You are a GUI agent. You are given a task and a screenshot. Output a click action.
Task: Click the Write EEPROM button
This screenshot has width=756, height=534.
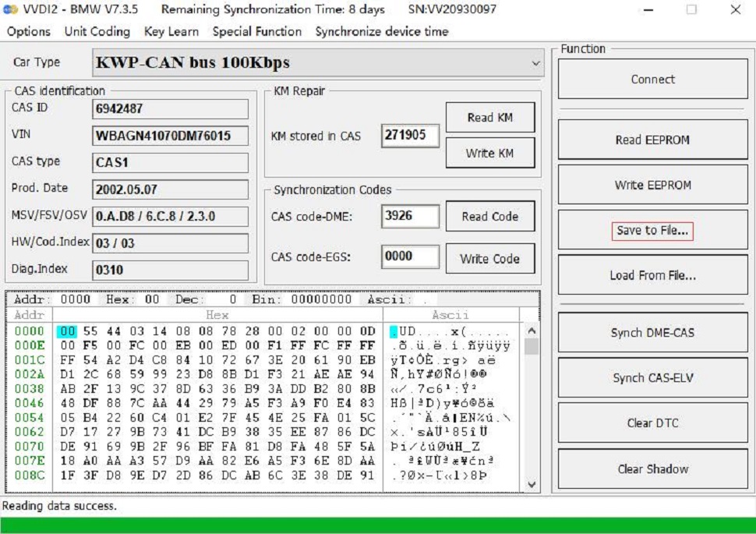[652, 186]
